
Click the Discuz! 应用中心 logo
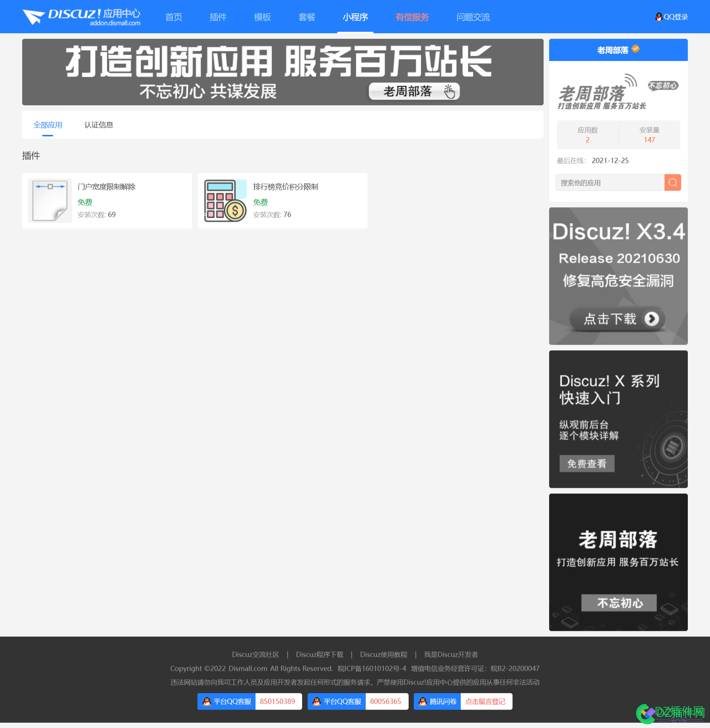click(x=81, y=17)
